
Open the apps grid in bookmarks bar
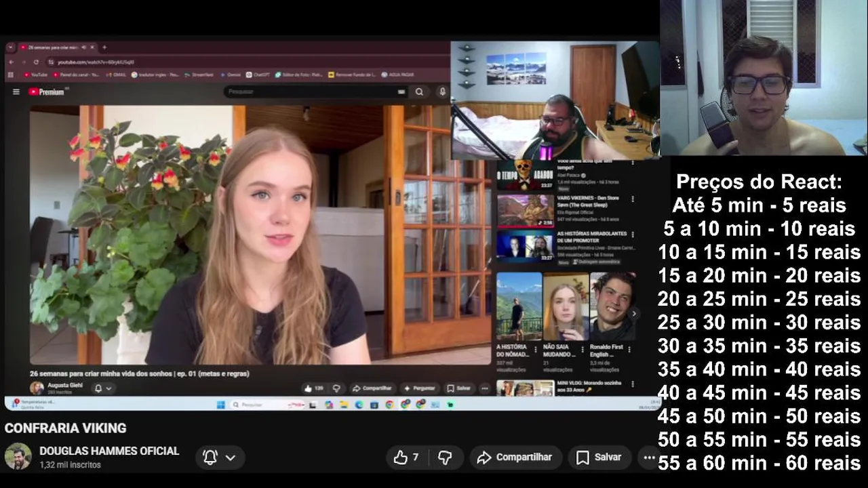point(11,75)
